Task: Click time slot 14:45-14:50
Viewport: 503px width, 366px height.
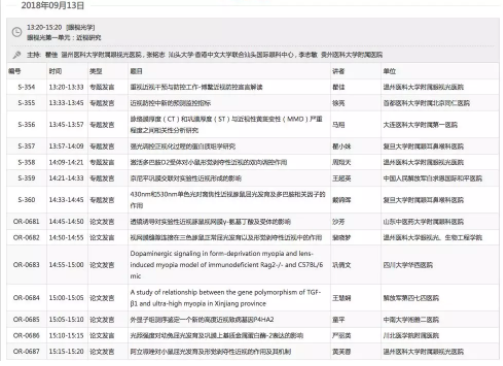Action: 66,222
